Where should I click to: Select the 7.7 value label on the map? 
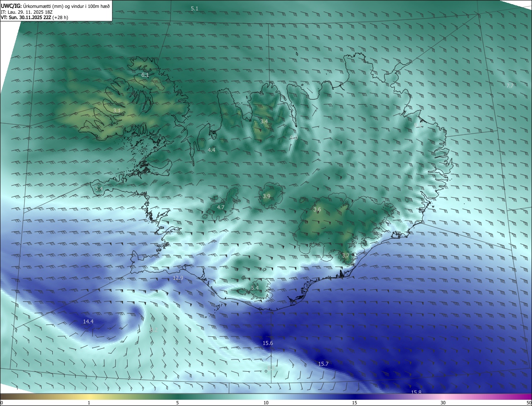[x=510, y=86]
